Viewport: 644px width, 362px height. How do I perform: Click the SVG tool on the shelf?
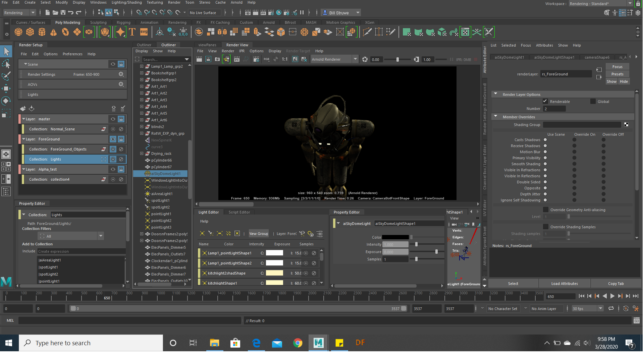pyautogui.click(x=144, y=32)
